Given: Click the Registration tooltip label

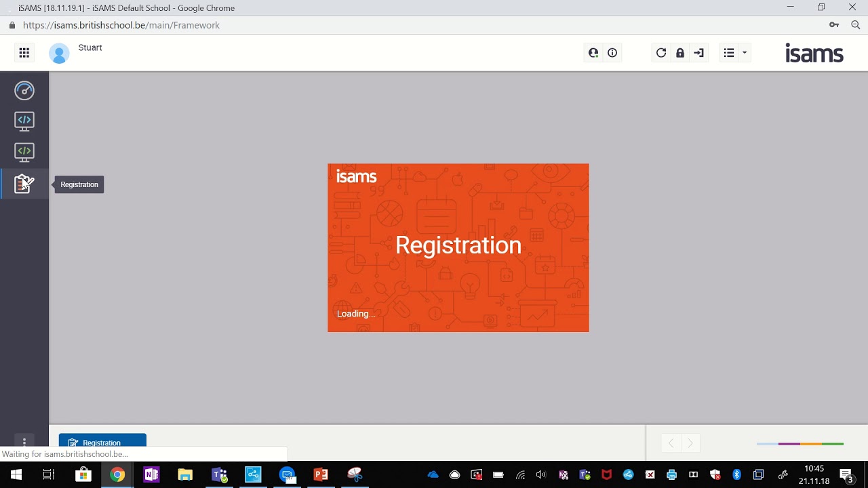Looking at the screenshot, I should pos(79,184).
